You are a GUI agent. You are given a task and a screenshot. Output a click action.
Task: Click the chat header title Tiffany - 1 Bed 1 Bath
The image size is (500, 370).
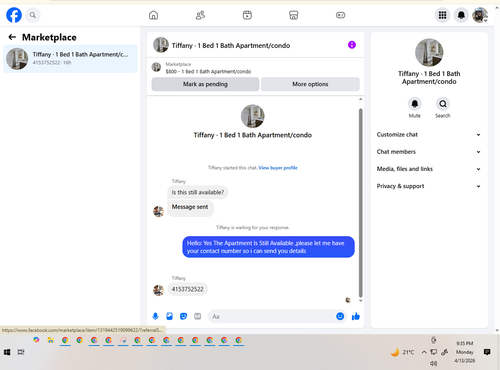(x=231, y=45)
